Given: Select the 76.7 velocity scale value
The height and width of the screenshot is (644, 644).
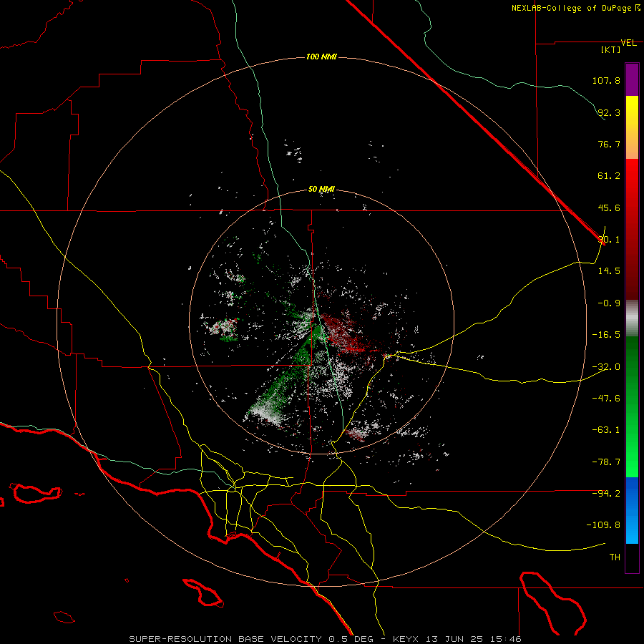Looking at the screenshot, I should point(609,144).
